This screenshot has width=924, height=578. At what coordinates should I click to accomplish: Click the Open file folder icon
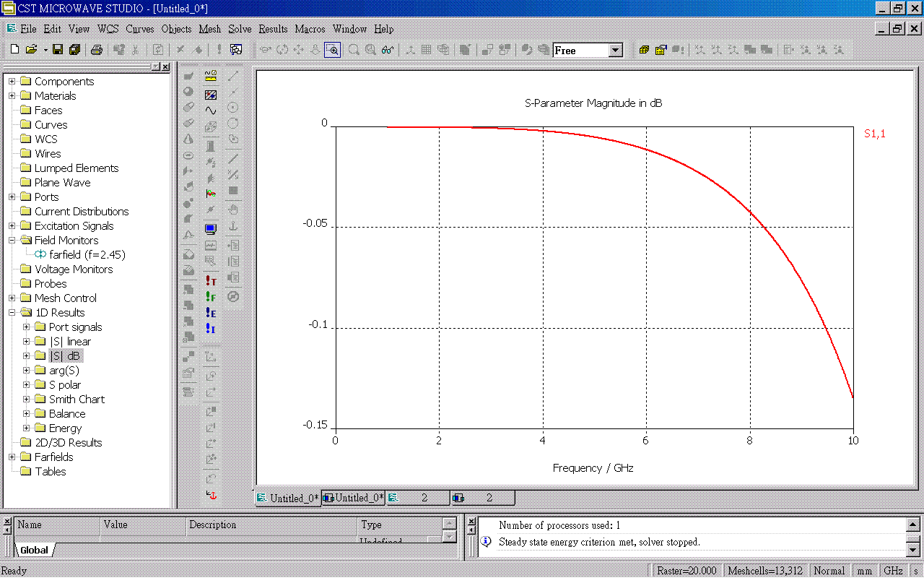click(x=30, y=50)
